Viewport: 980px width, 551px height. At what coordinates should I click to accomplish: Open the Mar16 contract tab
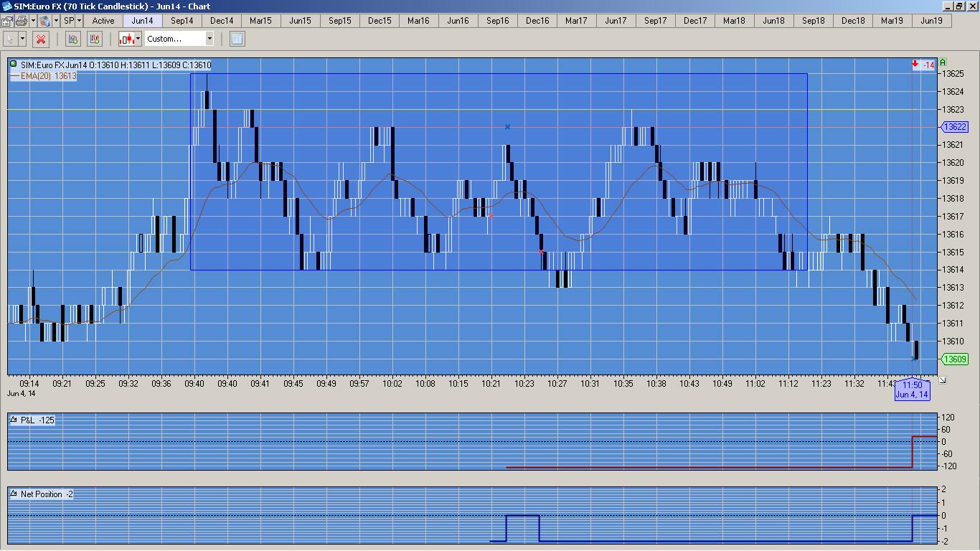pos(419,21)
